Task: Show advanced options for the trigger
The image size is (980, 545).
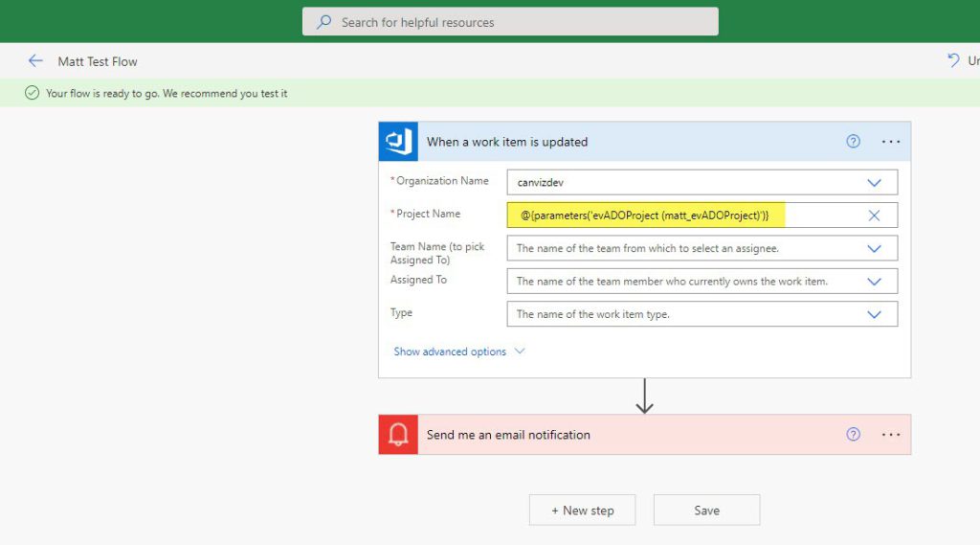Action: pyautogui.click(x=458, y=352)
